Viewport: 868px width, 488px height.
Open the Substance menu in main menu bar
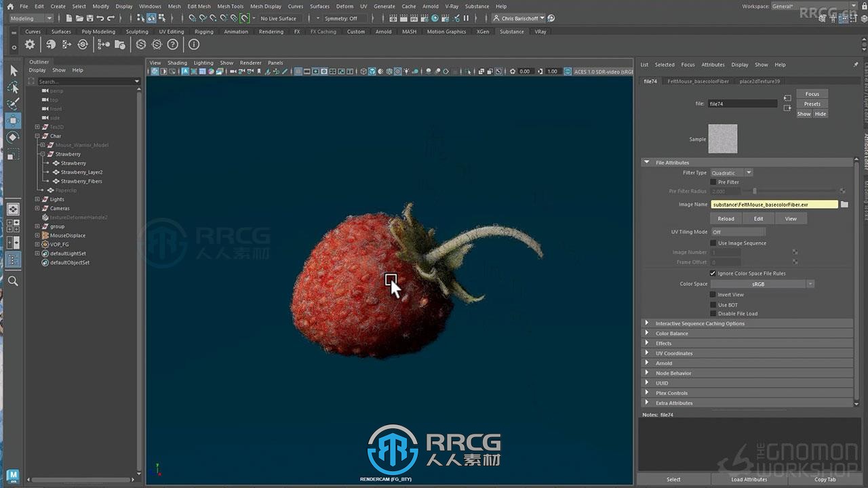[x=477, y=6]
